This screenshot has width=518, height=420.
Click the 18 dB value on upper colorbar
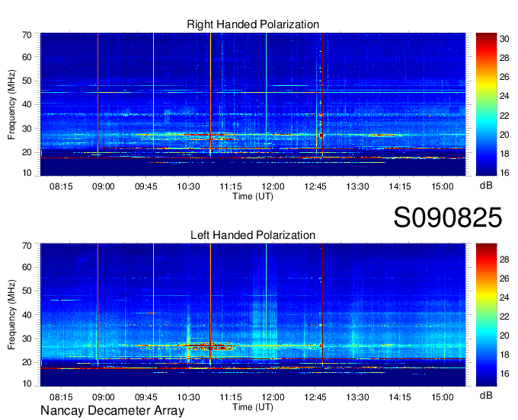(x=504, y=154)
